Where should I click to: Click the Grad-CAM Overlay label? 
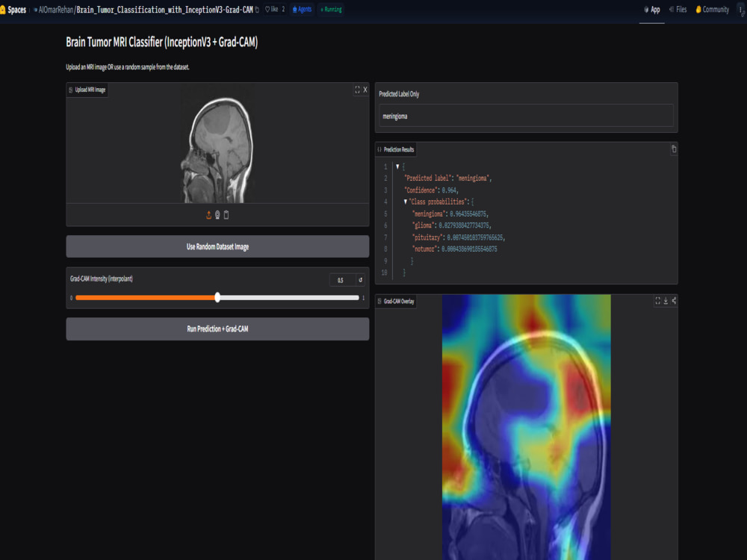pyautogui.click(x=396, y=301)
